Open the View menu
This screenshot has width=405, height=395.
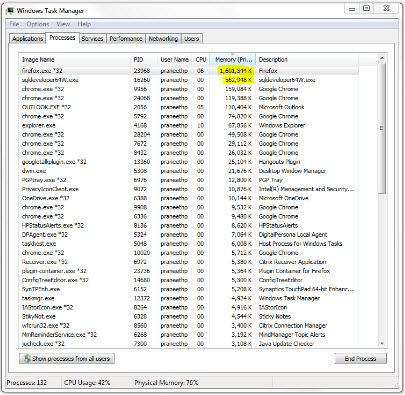pyautogui.click(x=63, y=24)
